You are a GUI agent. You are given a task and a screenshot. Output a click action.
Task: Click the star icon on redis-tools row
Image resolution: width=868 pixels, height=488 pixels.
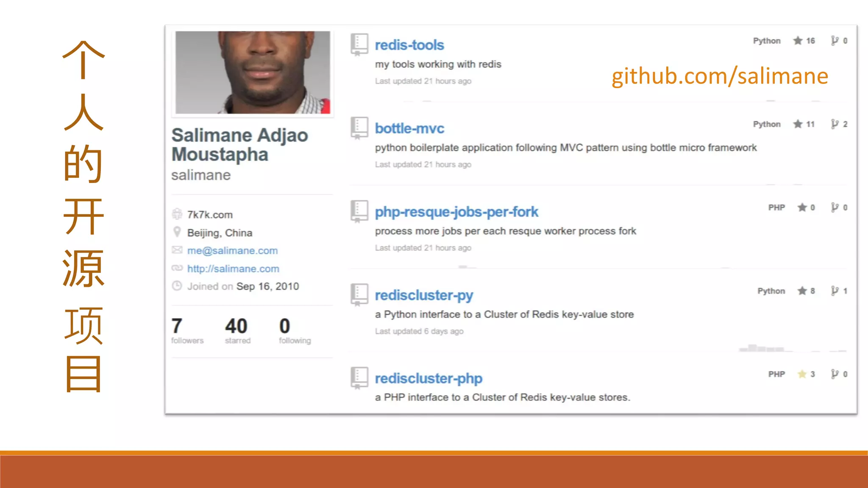pos(798,41)
